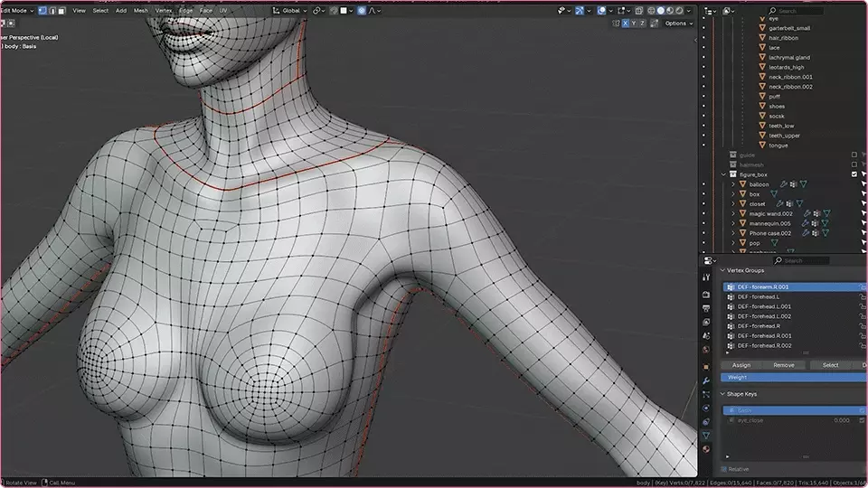This screenshot has width=868, height=488.
Task: Open Material properties tab icon
Action: click(706, 449)
